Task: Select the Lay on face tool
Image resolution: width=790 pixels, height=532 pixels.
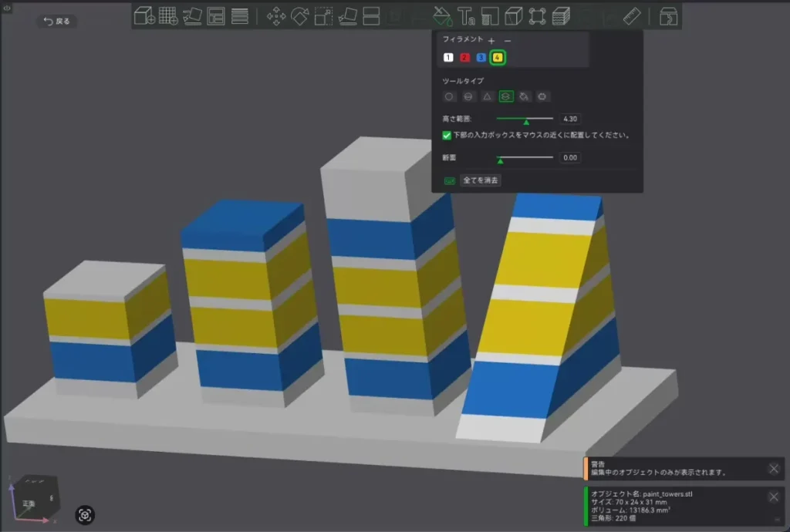Action: pyautogui.click(x=348, y=16)
